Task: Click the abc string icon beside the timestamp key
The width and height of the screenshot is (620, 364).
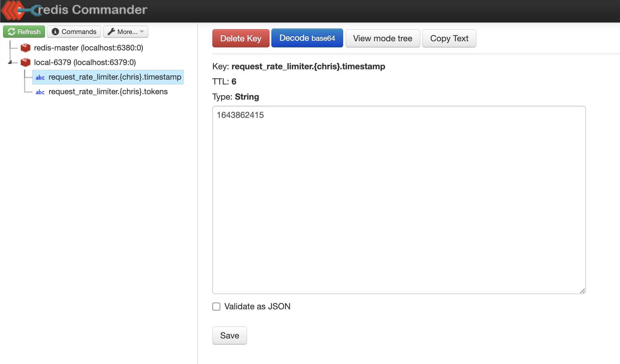Action: tap(40, 77)
